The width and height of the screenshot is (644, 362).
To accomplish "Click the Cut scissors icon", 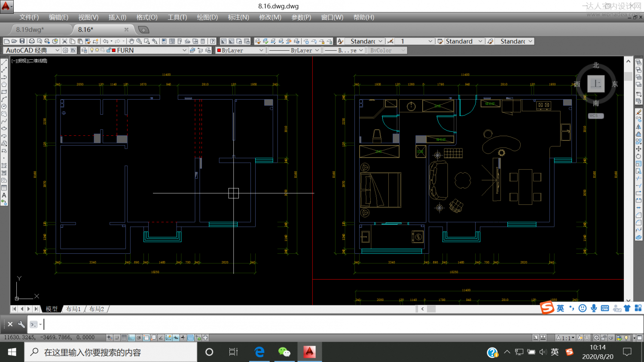I will 64,41.
